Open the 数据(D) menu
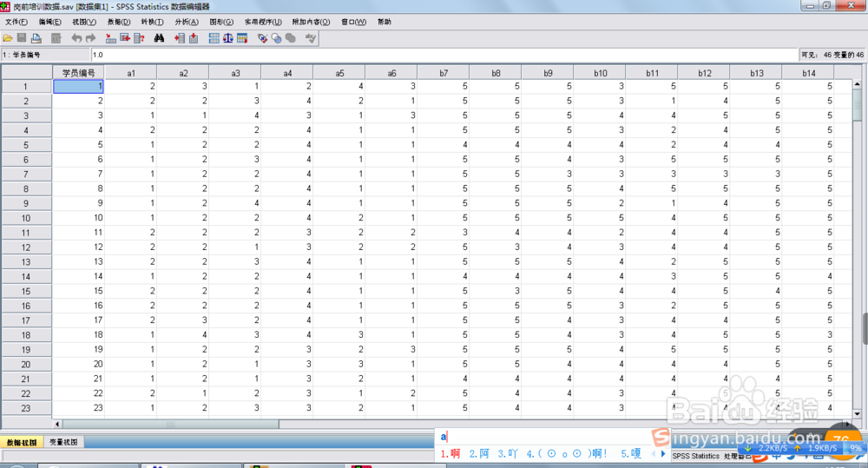Viewport: 868px width, 468px height. tap(118, 23)
